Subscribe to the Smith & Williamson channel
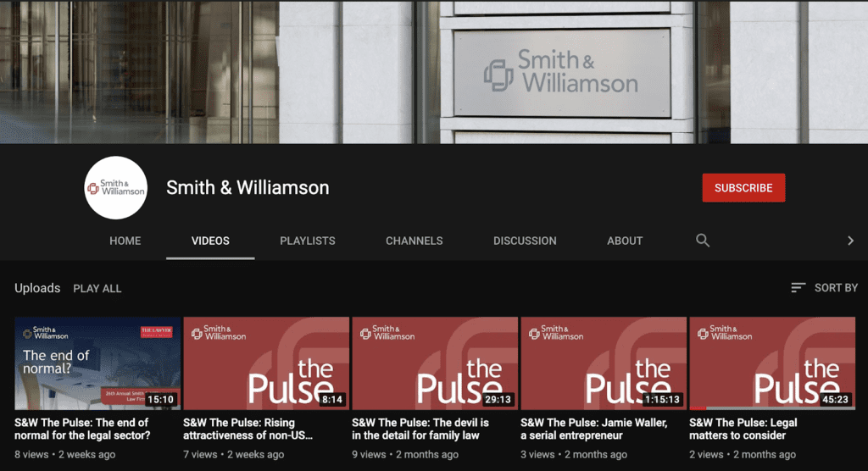 click(x=743, y=187)
